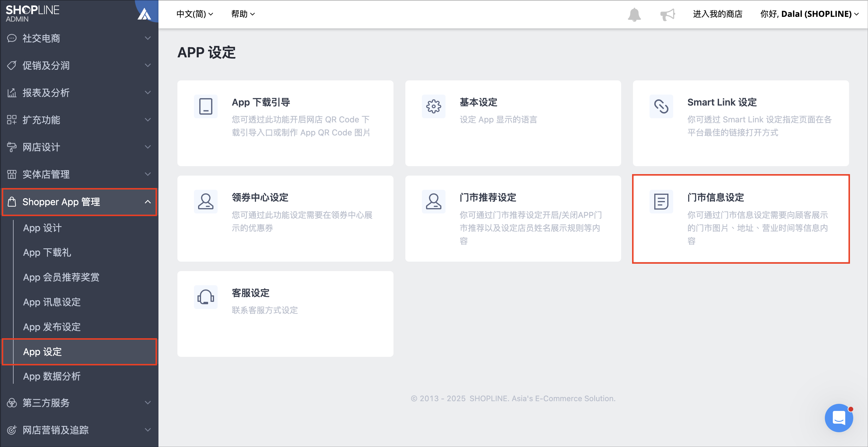Click the App 下载引导 tablet icon

click(205, 106)
